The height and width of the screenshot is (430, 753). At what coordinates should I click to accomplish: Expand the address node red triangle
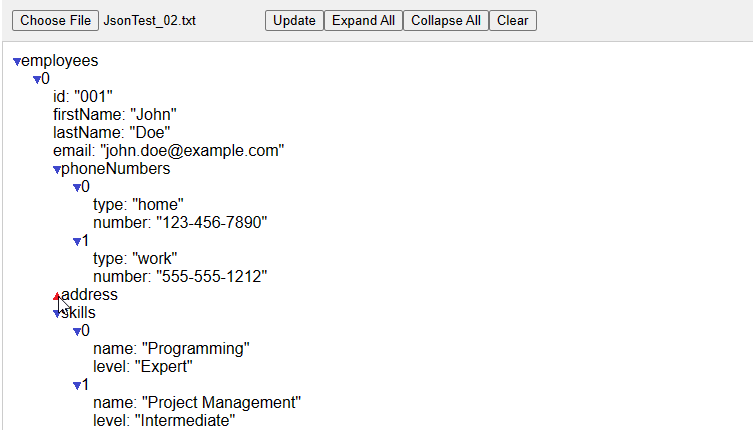(57, 295)
